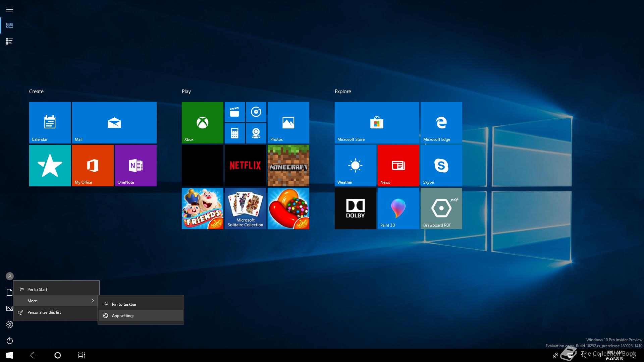This screenshot has height=362, width=644.
Task: Launch the Skype tile
Action: [441, 166]
